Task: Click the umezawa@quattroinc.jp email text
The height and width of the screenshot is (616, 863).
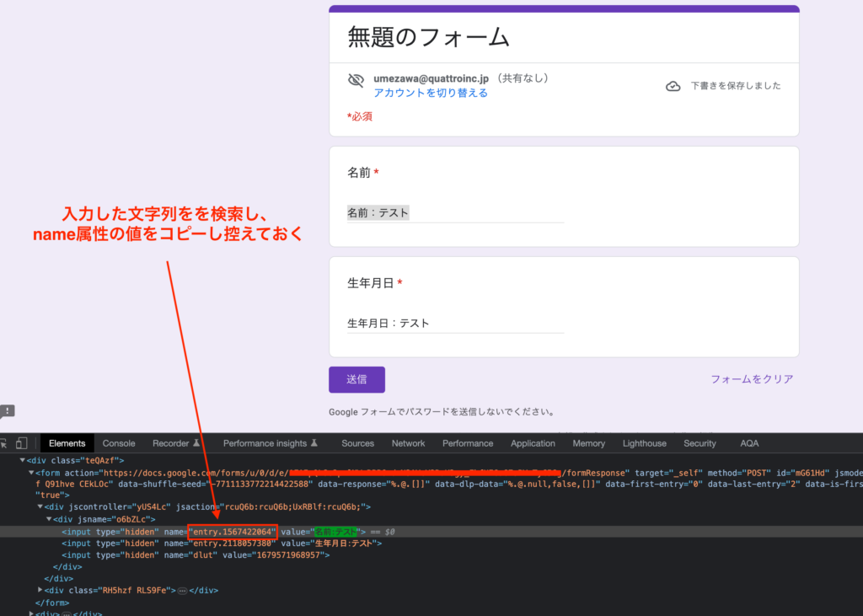Action: click(x=431, y=78)
